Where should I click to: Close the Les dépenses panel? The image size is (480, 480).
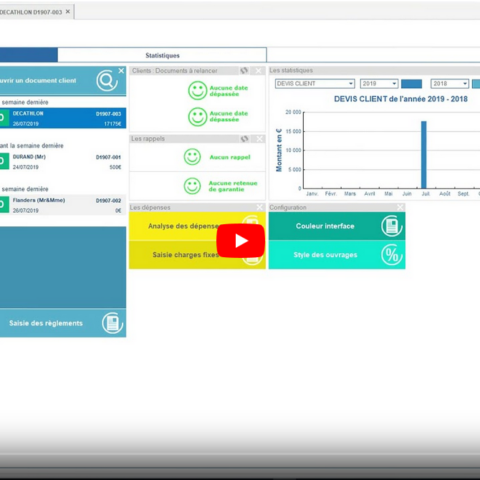click(x=260, y=207)
